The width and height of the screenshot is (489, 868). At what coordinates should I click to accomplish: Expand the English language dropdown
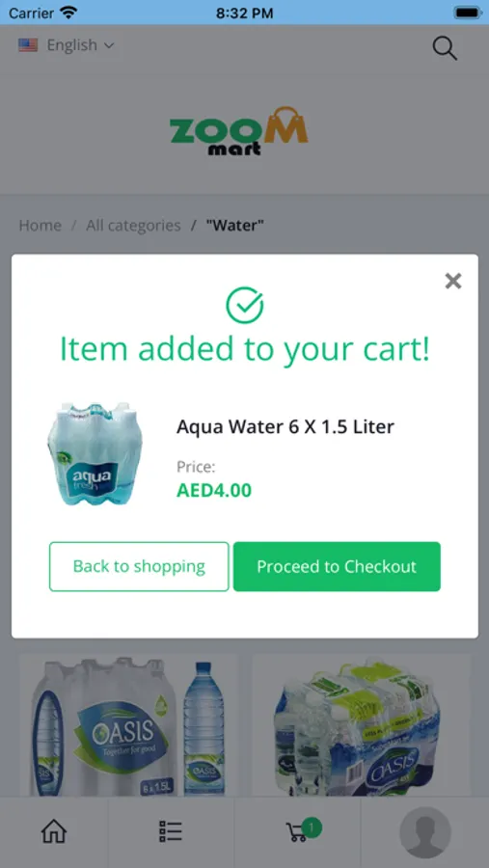80,44
